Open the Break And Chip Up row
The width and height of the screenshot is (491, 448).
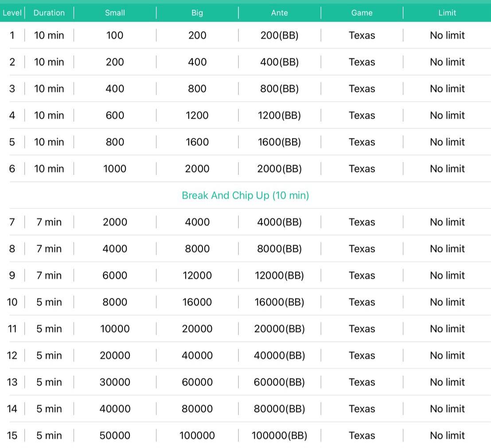pos(245,195)
